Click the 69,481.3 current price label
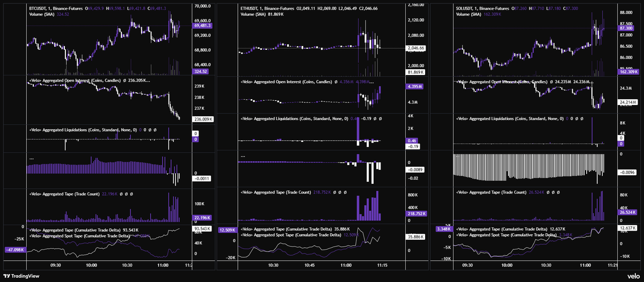 (203, 25)
